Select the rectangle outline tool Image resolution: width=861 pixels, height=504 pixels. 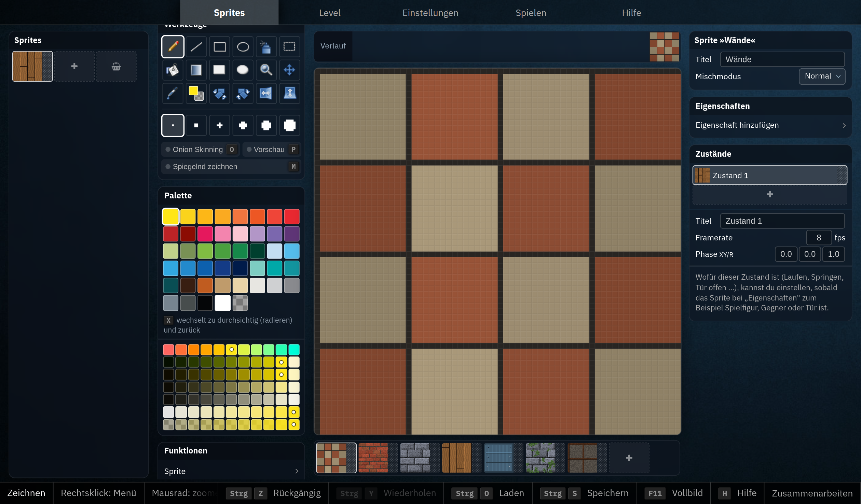coord(219,46)
